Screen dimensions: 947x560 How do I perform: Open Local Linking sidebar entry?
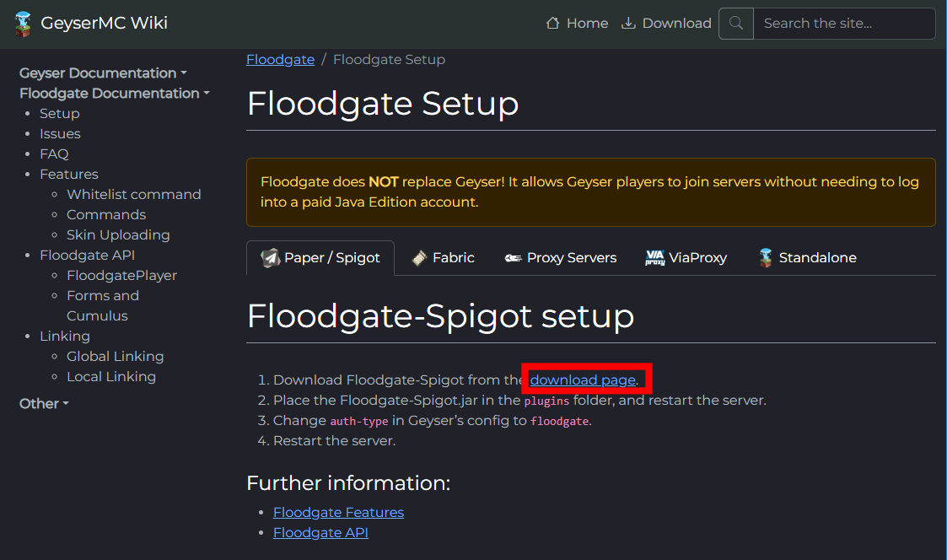click(111, 376)
